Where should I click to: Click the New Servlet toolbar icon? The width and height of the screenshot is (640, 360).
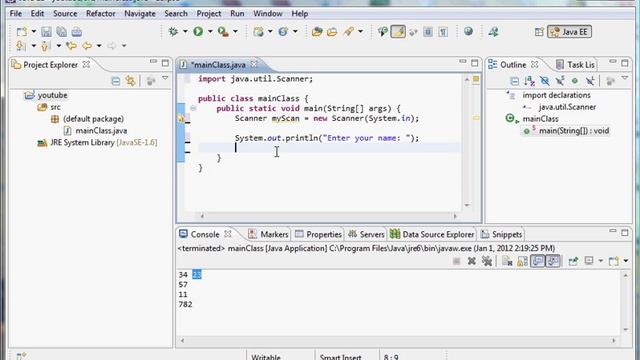[x=283, y=31]
